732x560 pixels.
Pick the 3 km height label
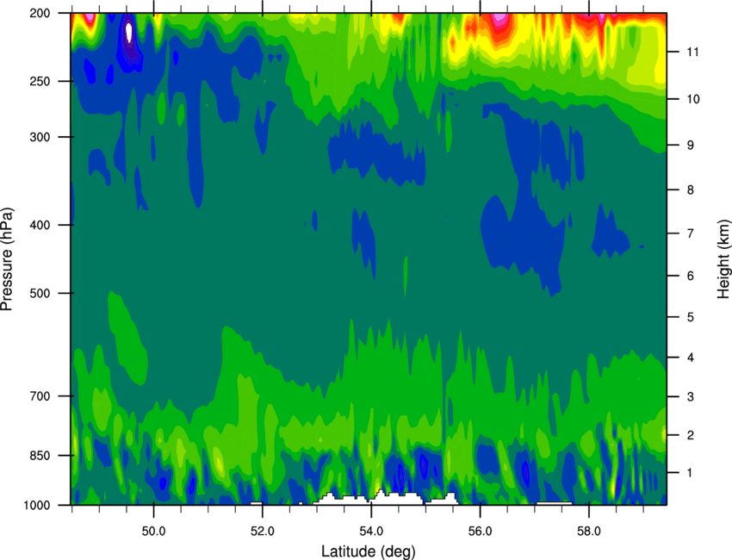tap(690, 397)
